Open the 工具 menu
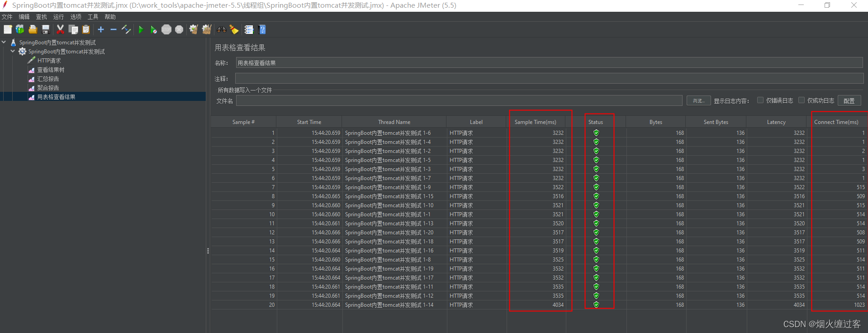The height and width of the screenshot is (333, 868). [x=93, y=17]
